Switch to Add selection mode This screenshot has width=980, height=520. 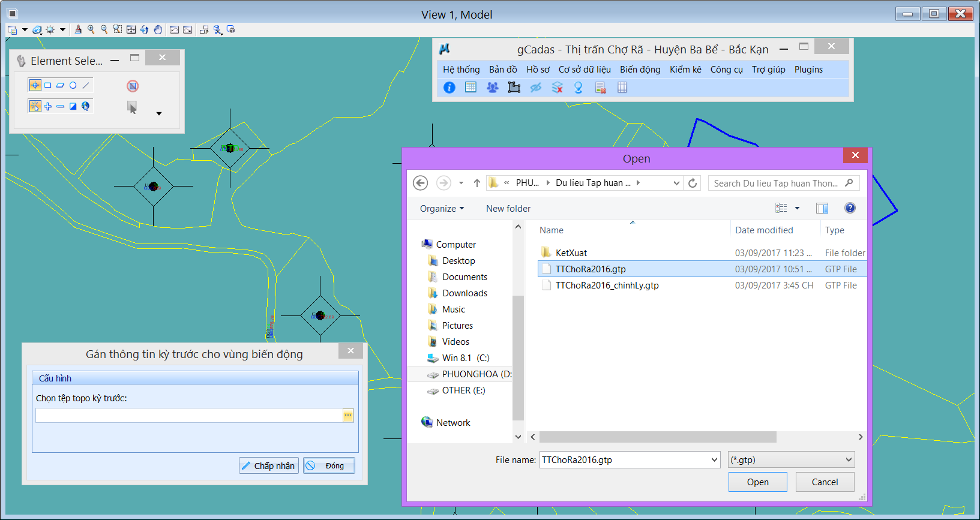point(48,106)
